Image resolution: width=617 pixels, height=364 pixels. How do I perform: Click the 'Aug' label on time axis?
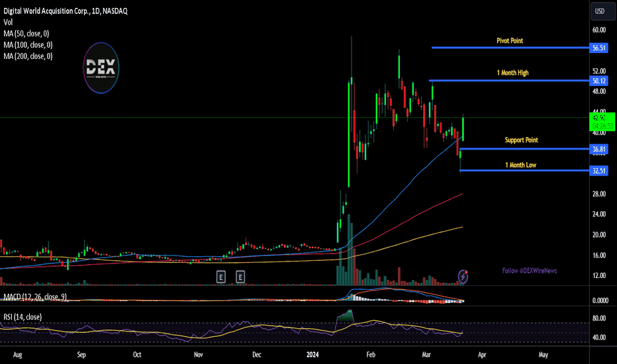[x=18, y=355]
